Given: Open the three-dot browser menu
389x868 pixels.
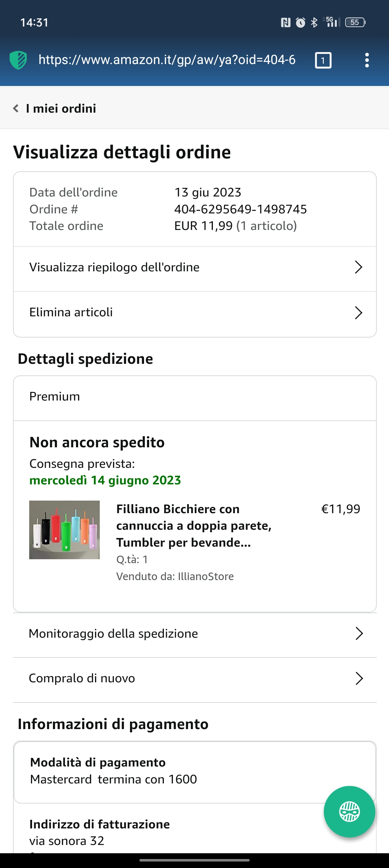Looking at the screenshot, I should (367, 60).
